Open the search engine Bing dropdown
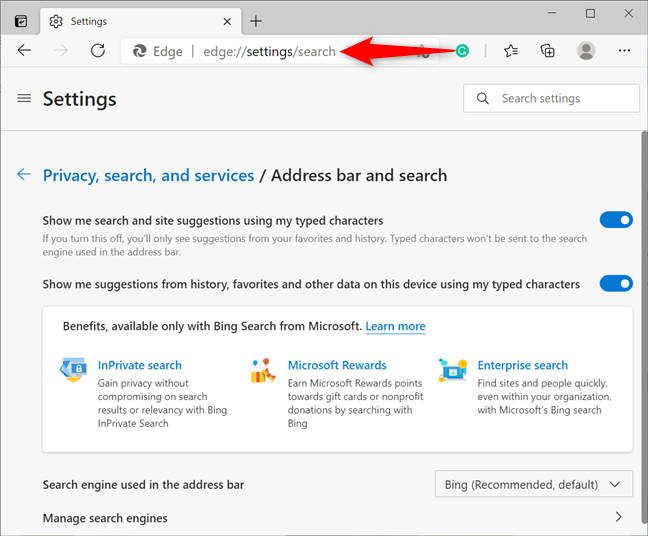The image size is (648, 536). point(535,485)
